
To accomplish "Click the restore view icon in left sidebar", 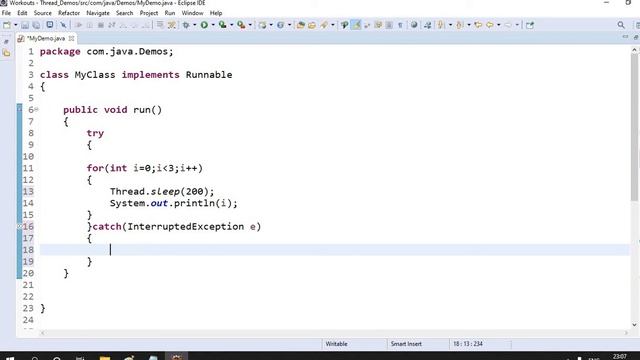I will click(6, 42).
